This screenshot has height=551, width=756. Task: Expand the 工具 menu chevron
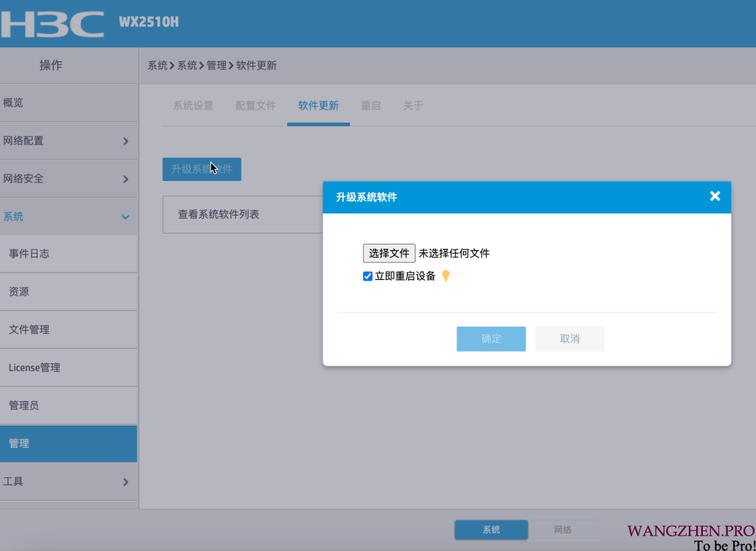[x=126, y=482]
